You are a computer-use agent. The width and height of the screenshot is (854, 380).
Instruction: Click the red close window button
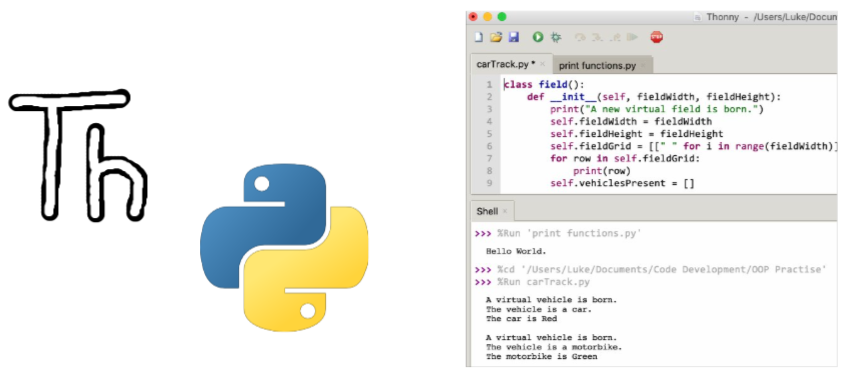point(473,17)
